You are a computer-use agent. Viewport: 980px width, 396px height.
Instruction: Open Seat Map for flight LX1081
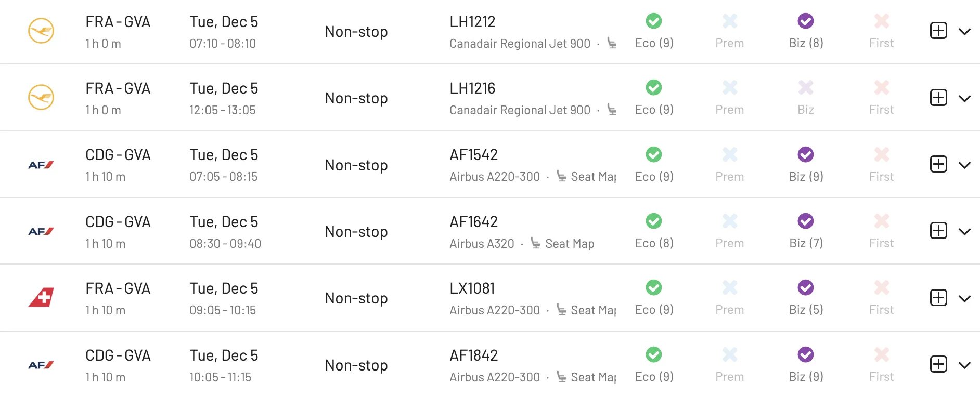[x=586, y=310]
